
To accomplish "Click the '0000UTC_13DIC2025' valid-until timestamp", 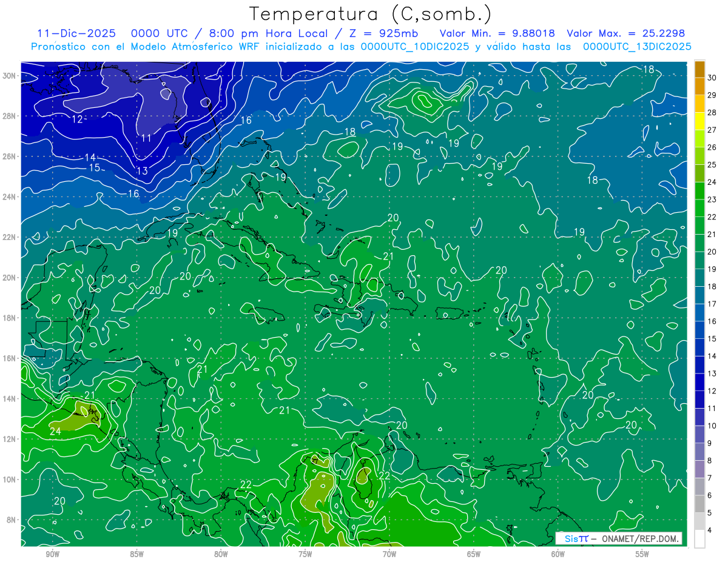I will click(636, 47).
